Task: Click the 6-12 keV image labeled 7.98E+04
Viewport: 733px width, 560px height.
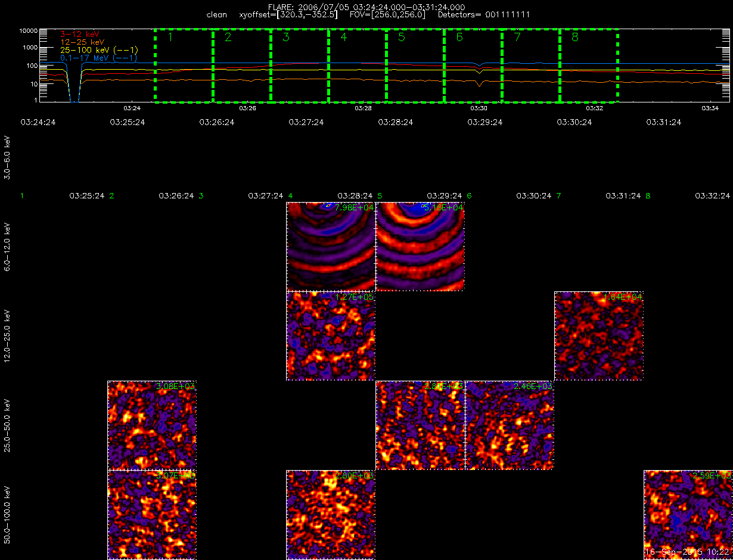Action: pyautogui.click(x=331, y=247)
